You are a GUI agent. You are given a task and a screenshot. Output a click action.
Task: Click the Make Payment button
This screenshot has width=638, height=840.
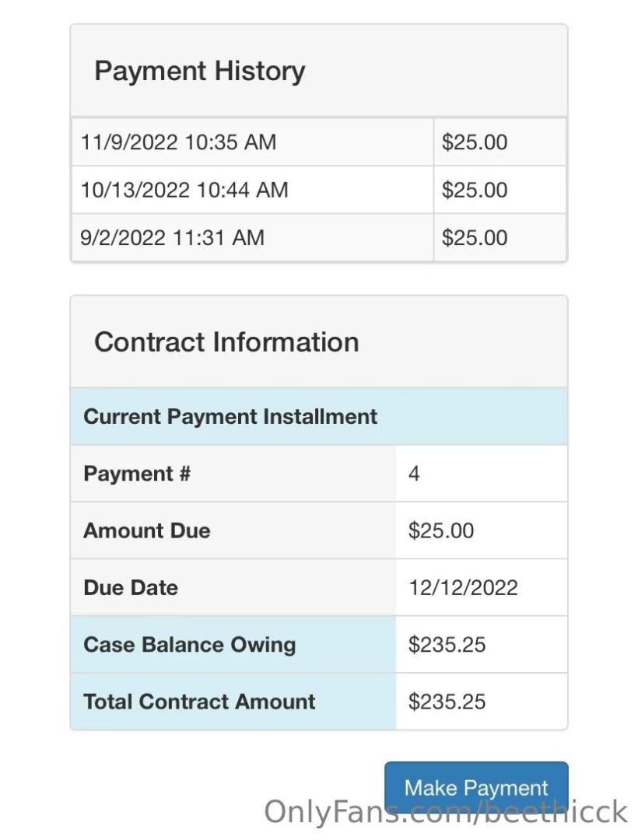click(x=476, y=787)
